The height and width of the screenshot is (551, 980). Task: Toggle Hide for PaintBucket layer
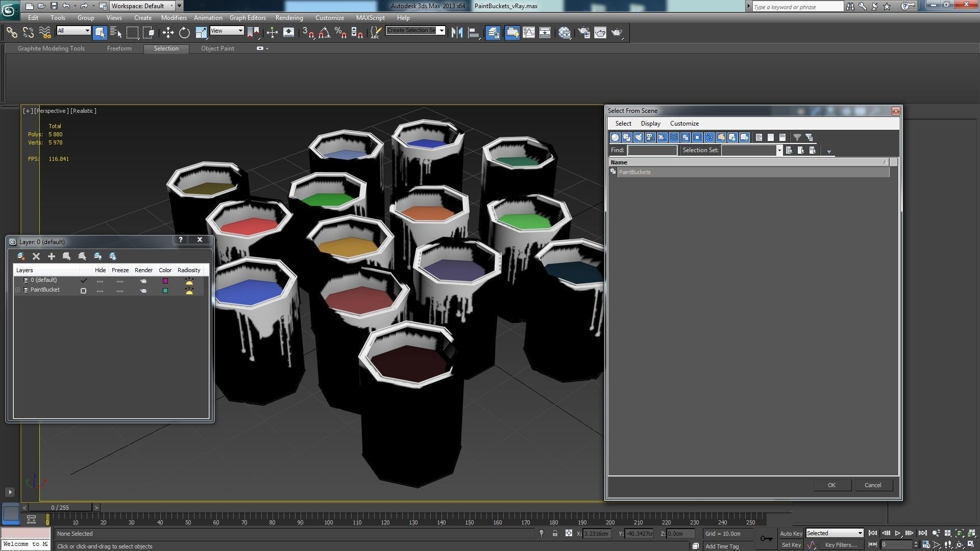tap(100, 291)
